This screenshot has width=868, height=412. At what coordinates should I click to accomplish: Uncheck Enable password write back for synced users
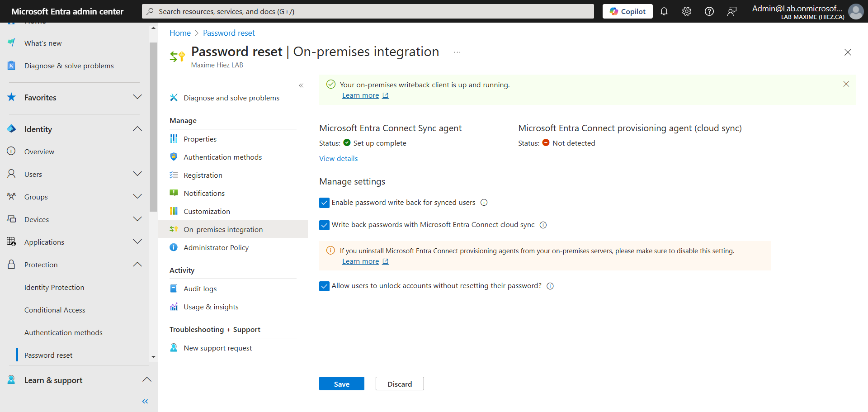(324, 203)
